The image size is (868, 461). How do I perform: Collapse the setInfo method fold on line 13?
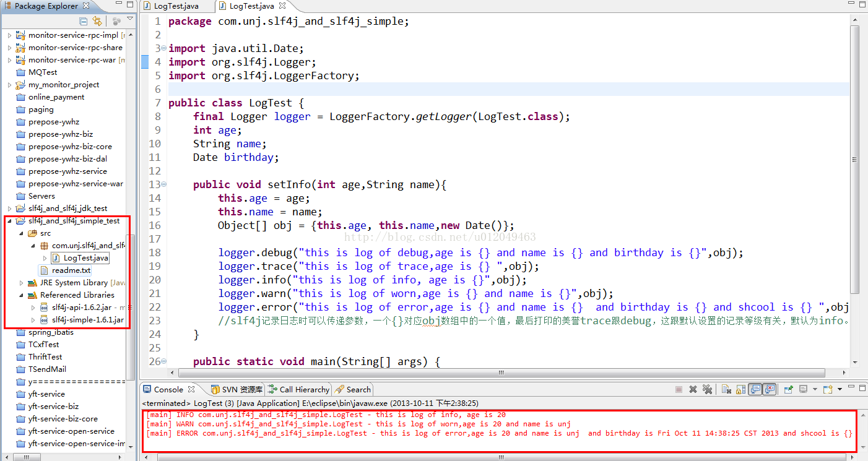(x=163, y=184)
